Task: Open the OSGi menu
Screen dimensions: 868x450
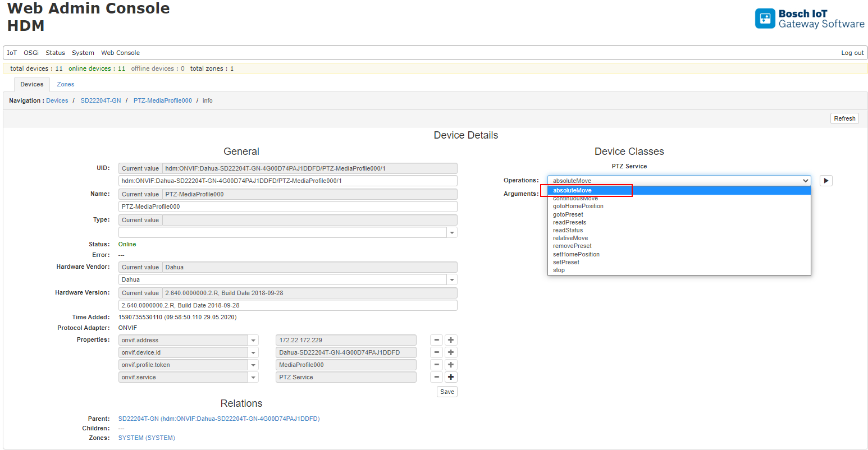Action: [x=31, y=53]
